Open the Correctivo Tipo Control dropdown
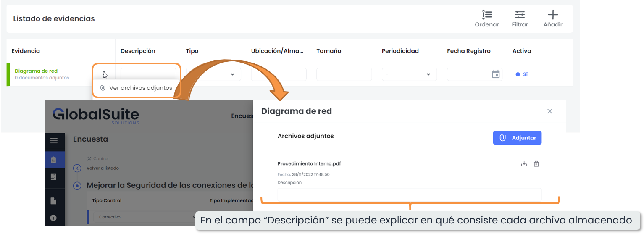The height and width of the screenshot is (234, 644). click(x=143, y=217)
